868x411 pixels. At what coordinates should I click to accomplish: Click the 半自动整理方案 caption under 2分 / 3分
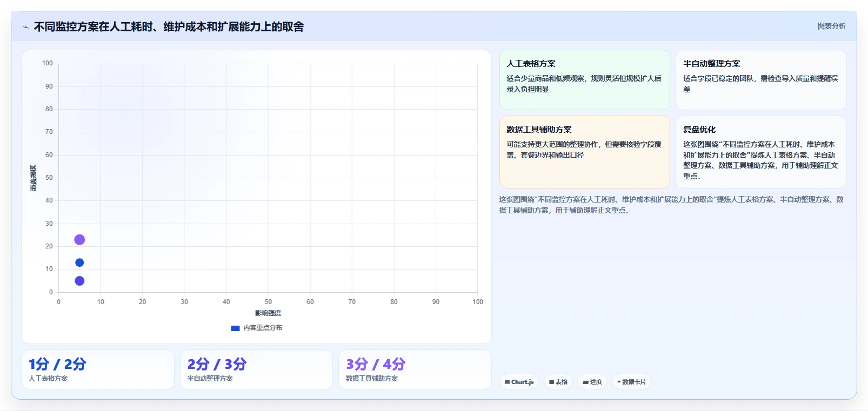tap(210, 379)
